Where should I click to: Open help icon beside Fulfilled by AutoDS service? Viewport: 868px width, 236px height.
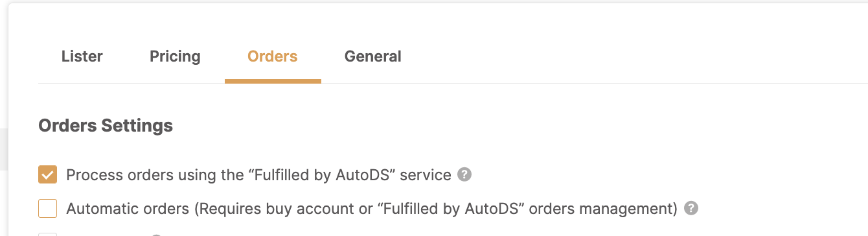pos(464,175)
